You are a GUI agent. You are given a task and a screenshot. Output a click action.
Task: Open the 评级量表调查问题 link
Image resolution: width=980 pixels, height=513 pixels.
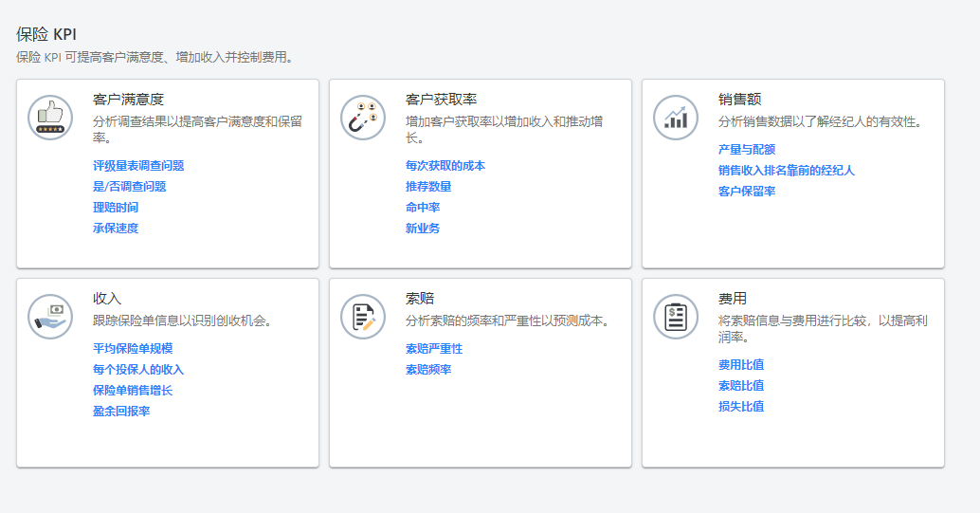pyautogui.click(x=138, y=166)
